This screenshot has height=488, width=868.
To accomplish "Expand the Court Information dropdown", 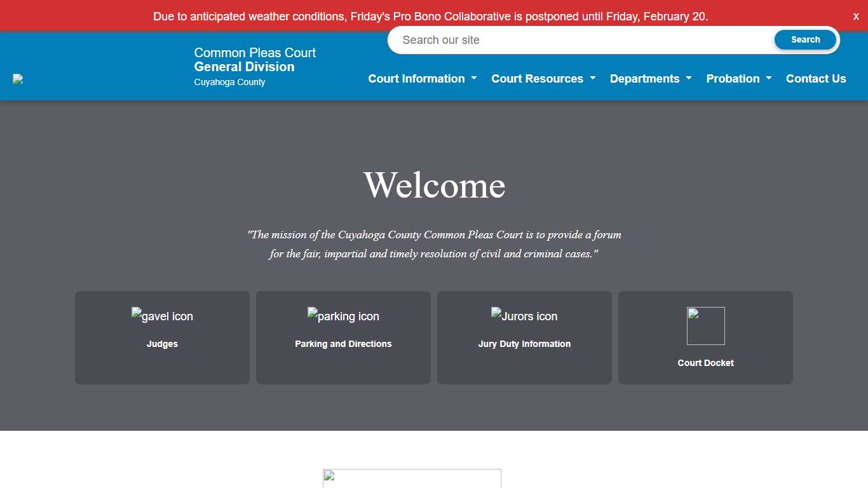I will (422, 78).
